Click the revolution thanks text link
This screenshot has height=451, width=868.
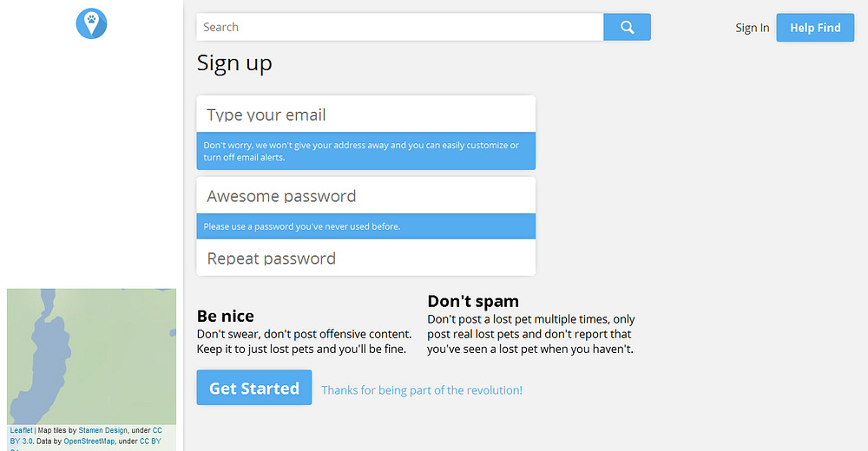[422, 390]
